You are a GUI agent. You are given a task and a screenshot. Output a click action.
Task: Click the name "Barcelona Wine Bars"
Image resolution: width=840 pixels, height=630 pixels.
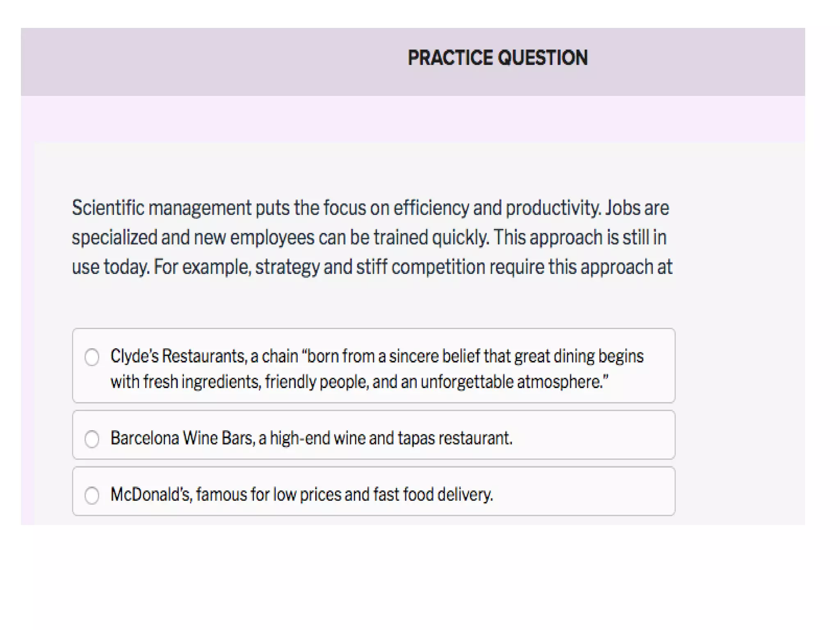182,438
